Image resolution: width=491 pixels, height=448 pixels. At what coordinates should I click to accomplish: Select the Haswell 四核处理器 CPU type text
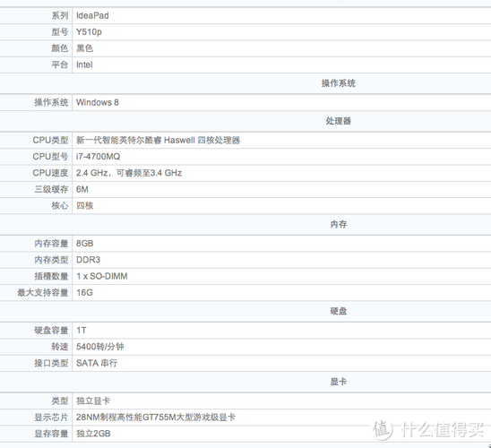158,141
